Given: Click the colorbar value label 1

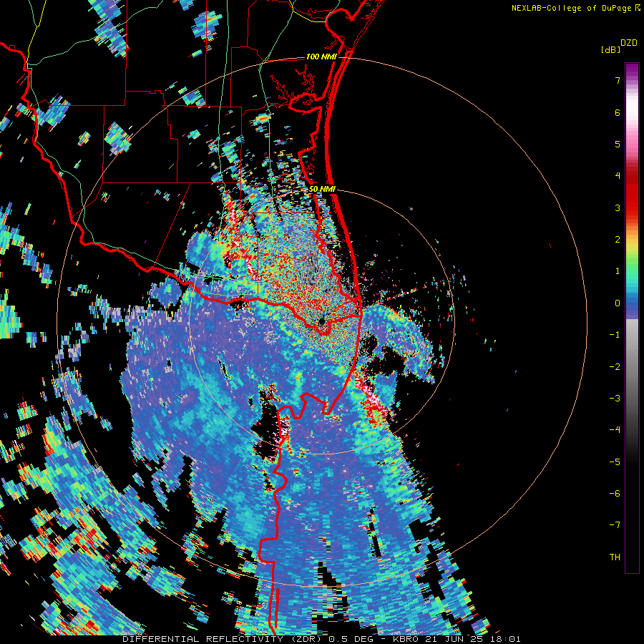Looking at the screenshot, I should [x=618, y=271].
